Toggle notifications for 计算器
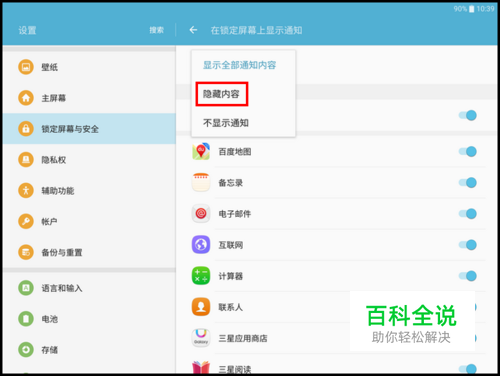The height and width of the screenshot is (376, 500). click(468, 276)
